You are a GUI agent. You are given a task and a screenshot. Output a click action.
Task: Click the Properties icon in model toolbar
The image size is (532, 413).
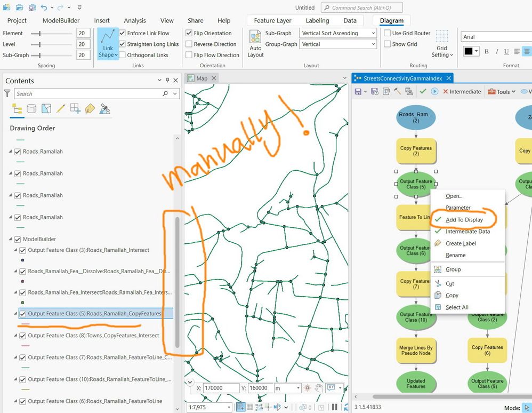(x=386, y=91)
